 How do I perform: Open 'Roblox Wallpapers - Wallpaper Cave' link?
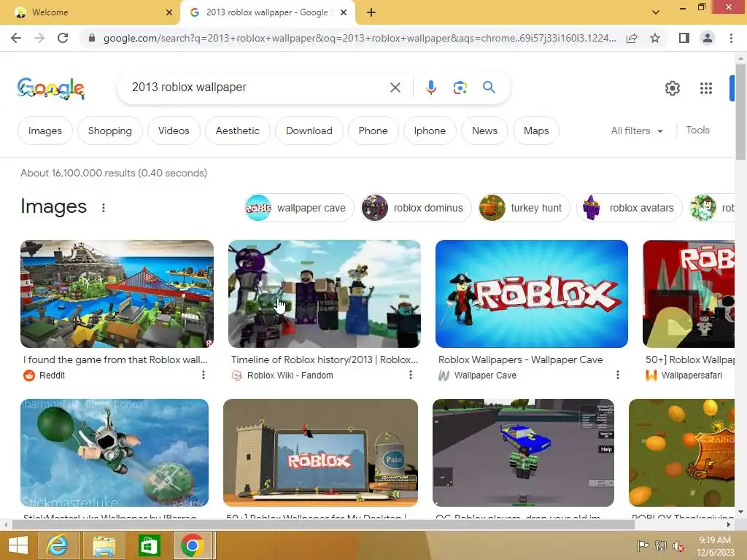pos(520,359)
